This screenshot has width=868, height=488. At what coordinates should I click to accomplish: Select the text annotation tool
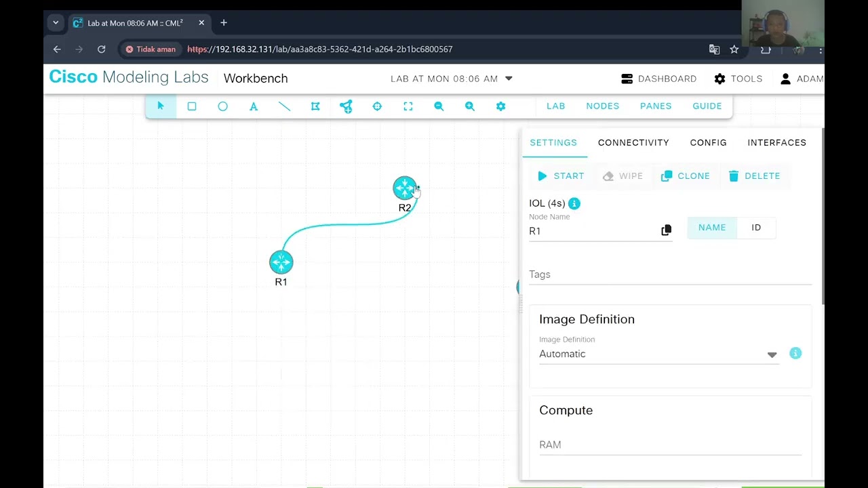(254, 106)
